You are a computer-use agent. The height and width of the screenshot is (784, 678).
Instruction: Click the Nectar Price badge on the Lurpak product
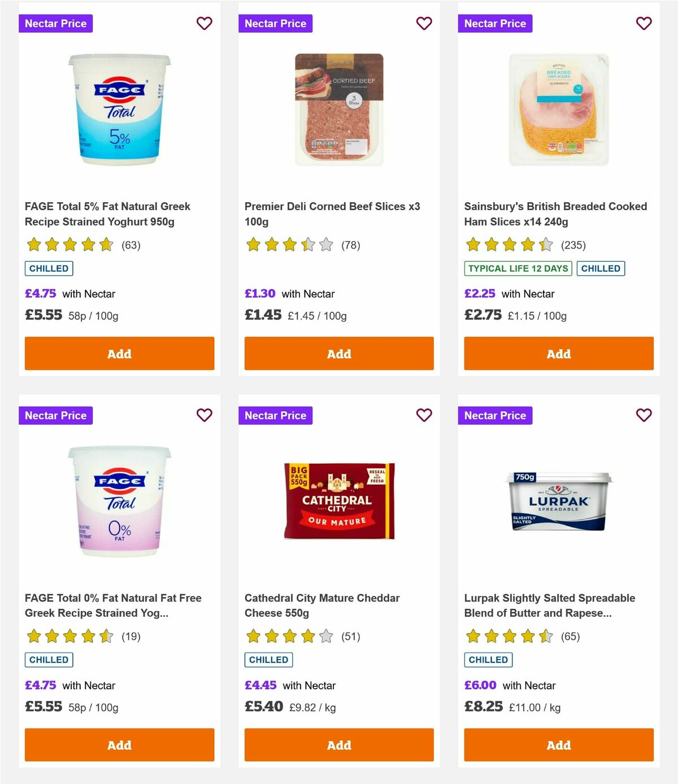pos(495,415)
